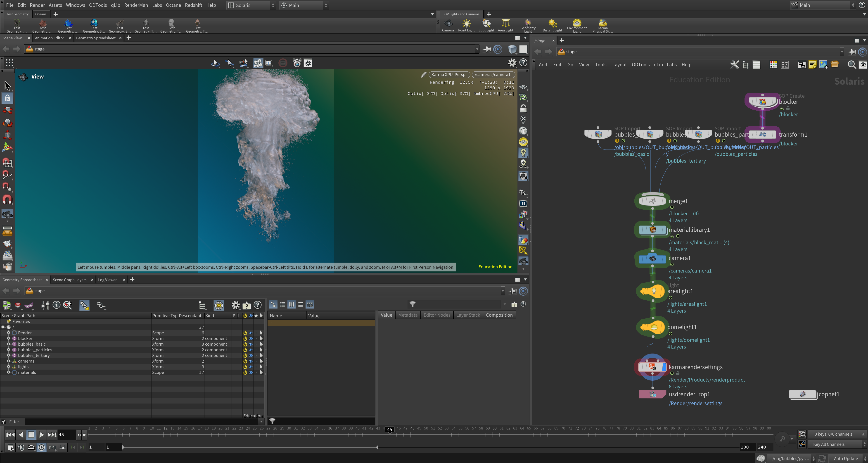
Task: Open the Layer Stack tab
Action: (x=468, y=315)
